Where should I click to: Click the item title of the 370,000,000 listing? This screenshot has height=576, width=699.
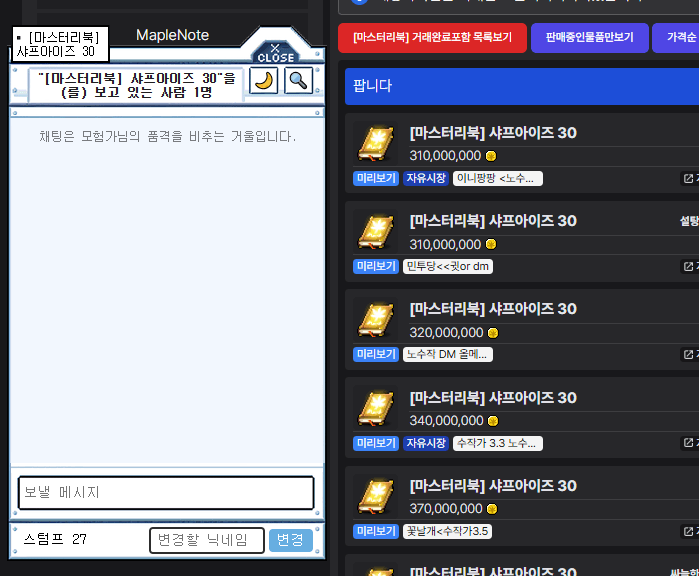point(493,486)
